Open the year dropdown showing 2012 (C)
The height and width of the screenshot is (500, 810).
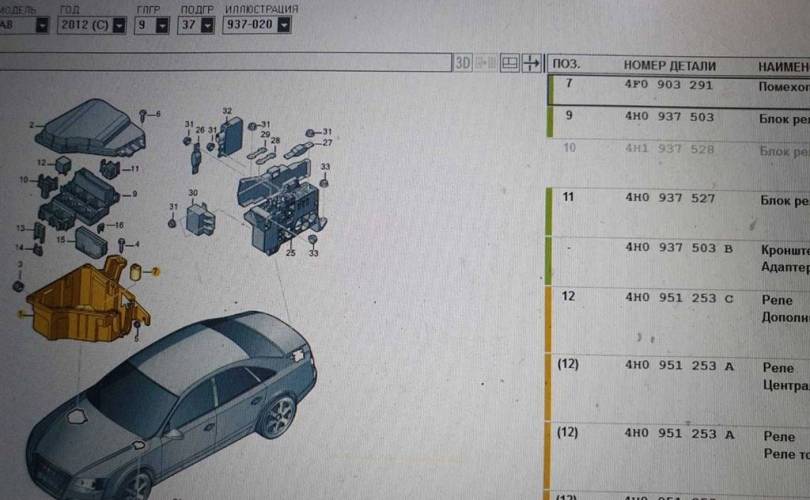click(x=119, y=26)
